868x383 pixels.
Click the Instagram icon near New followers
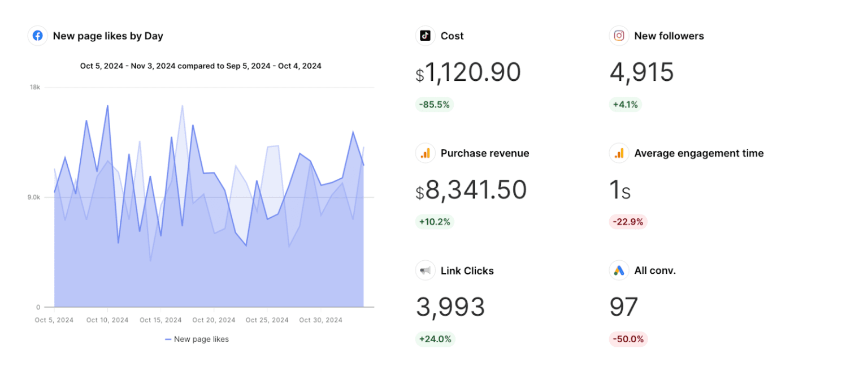click(x=619, y=36)
